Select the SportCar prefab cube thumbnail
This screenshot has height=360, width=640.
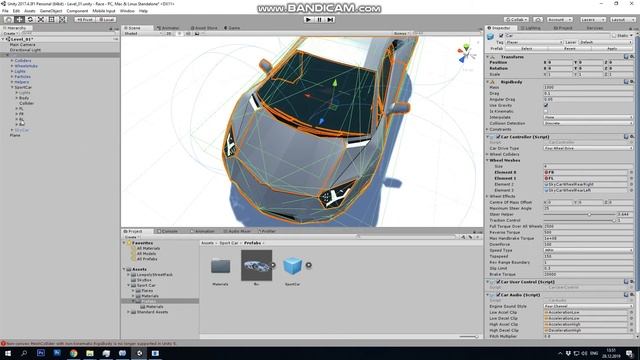(292, 266)
